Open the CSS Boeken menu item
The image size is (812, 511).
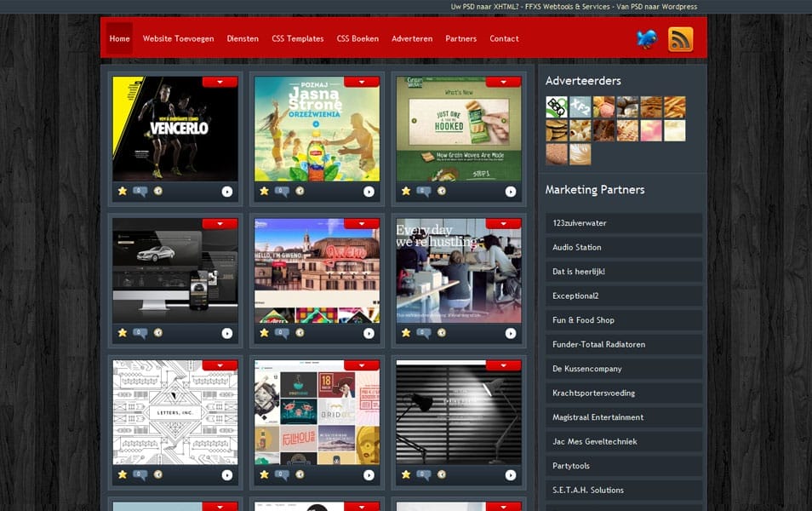click(357, 38)
